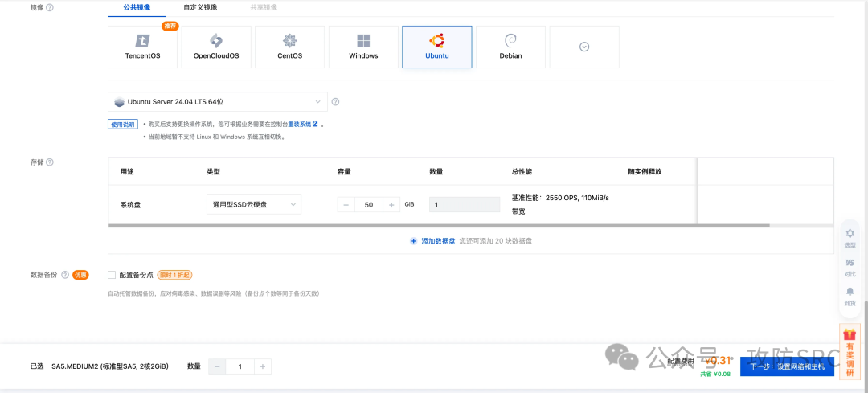The height and width of the screenshot is (393, 868).
Task: Increase instance quantity with plus button
Action: 262,366
